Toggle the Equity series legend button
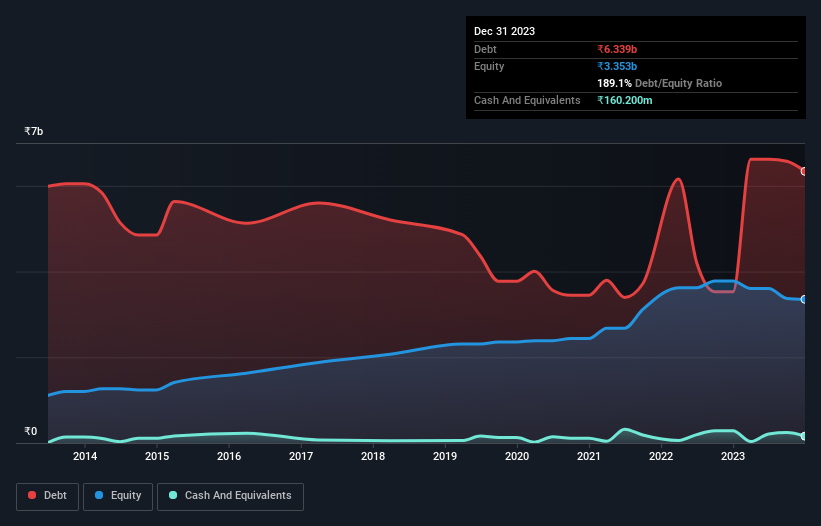The height and width of the screenshot is (526, 821). click(118, 496)
